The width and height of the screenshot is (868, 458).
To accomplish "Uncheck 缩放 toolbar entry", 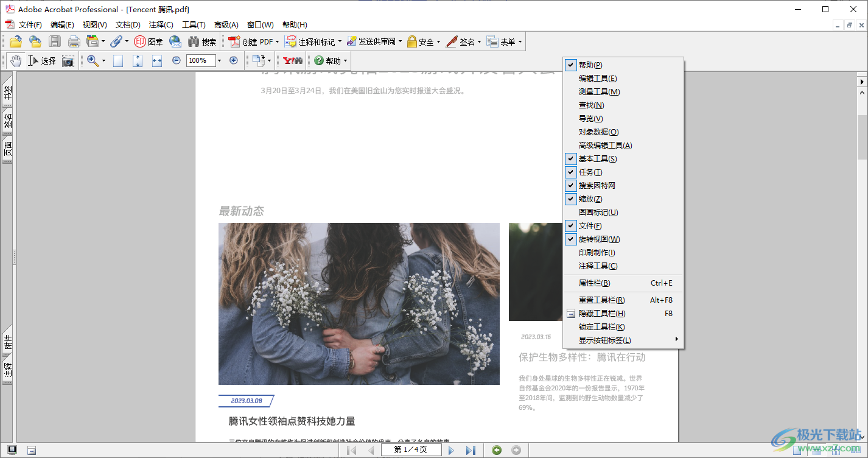I will pyautogui.click(x=623, y=199).
